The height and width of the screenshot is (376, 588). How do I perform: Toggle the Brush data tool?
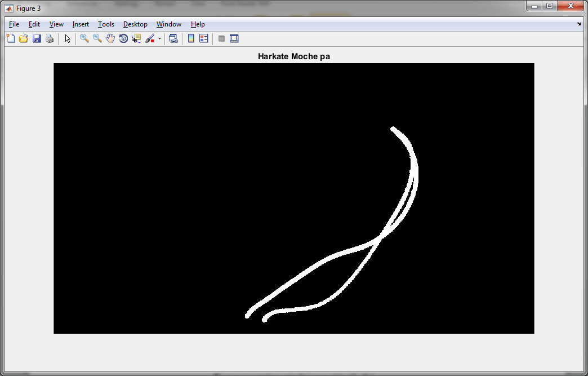pos(150,38)
